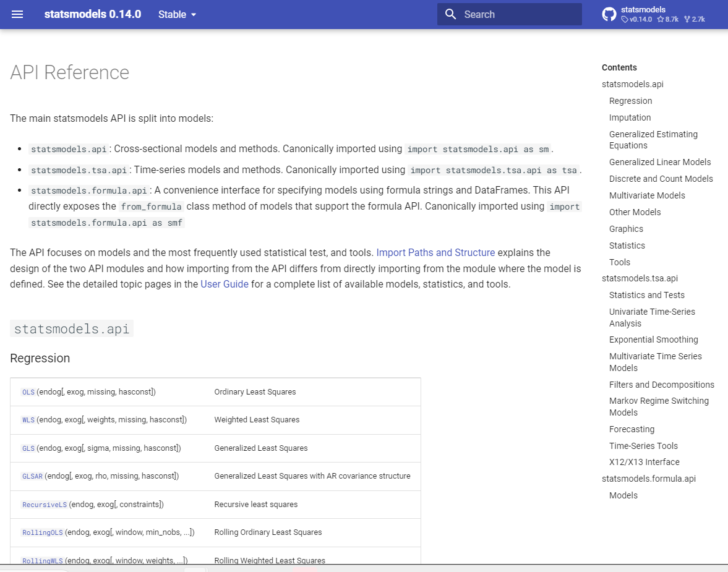The height and width of the screenshot is (572, 728).
Task: Jump to Filters and Decompositions section
Action: 662,385
